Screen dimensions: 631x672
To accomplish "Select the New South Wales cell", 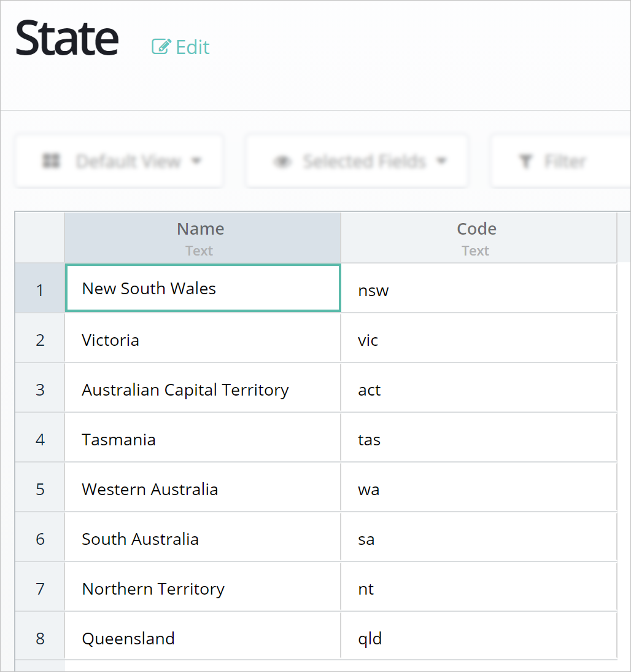I will 202,289.
